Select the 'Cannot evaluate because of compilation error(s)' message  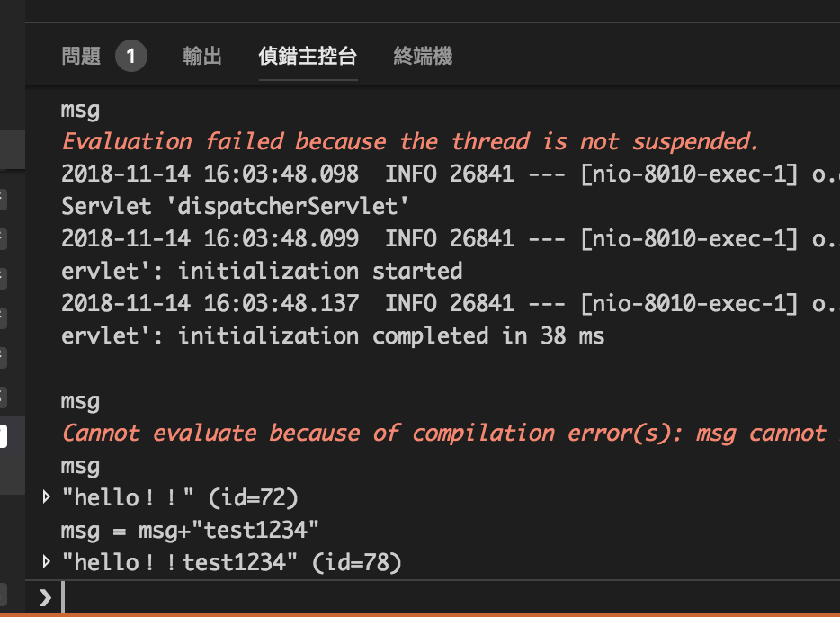tap(450, 434)
